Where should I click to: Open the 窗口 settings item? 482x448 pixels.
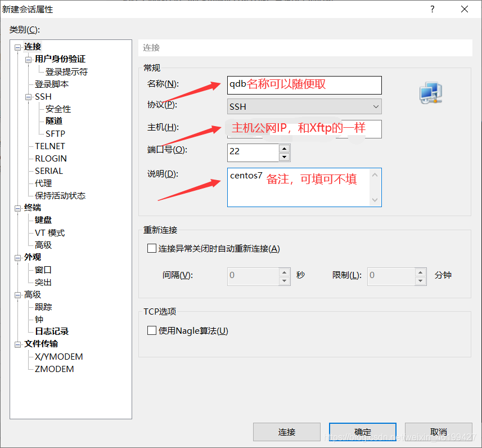[43, 270]
